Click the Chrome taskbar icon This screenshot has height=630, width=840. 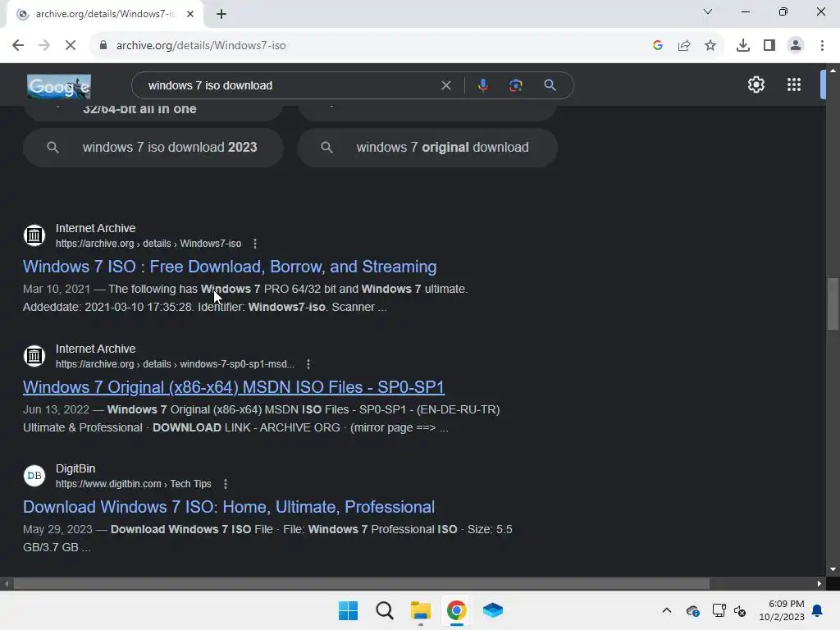tap(456, 610)
